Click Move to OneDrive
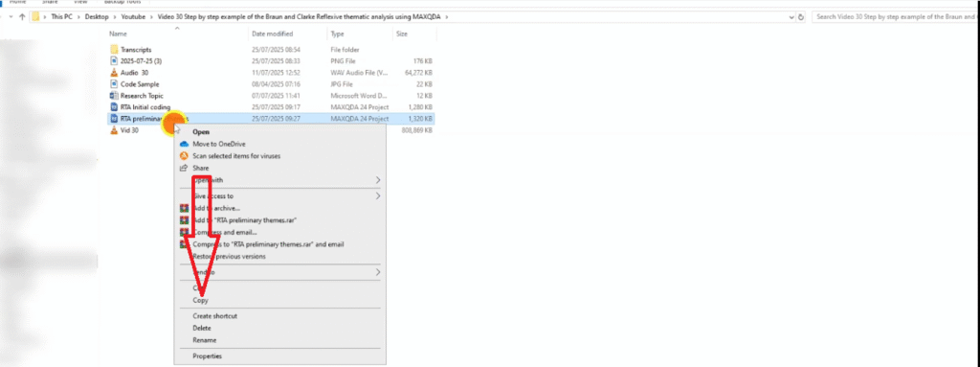 point(219,144)
